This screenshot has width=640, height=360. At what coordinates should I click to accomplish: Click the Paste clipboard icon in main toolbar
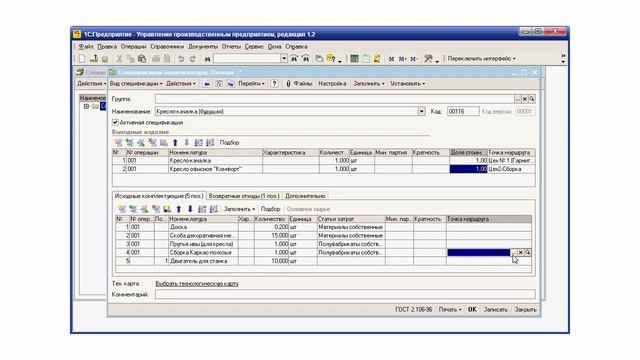[x=142, y=59]
